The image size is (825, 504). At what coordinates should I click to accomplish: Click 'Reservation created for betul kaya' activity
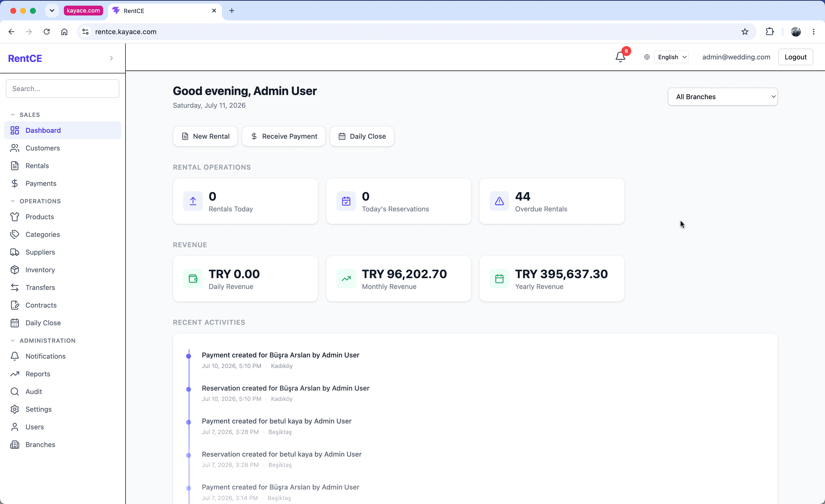(282, 454)
